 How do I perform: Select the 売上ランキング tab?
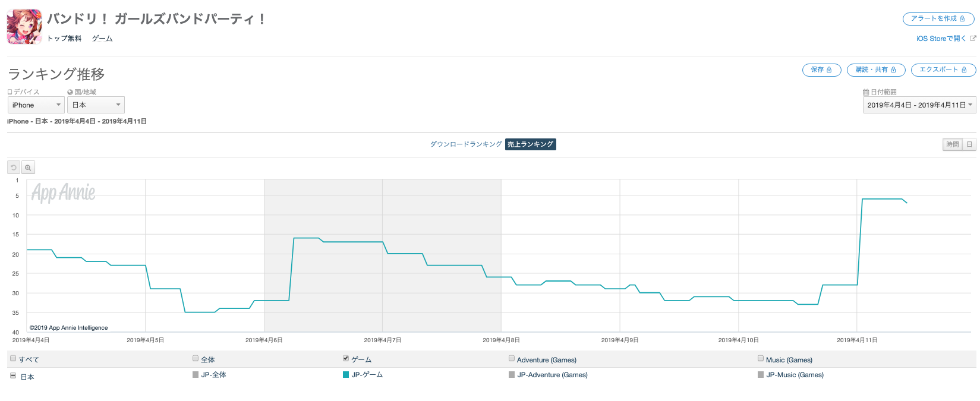(x=530, y=144)
